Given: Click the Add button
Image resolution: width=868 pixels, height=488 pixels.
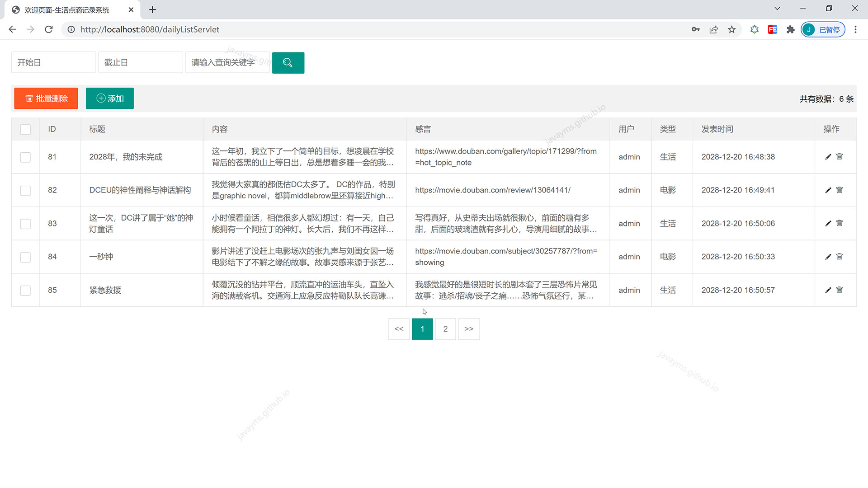Looking at the screenshot, I should click(x=110, y=99).
